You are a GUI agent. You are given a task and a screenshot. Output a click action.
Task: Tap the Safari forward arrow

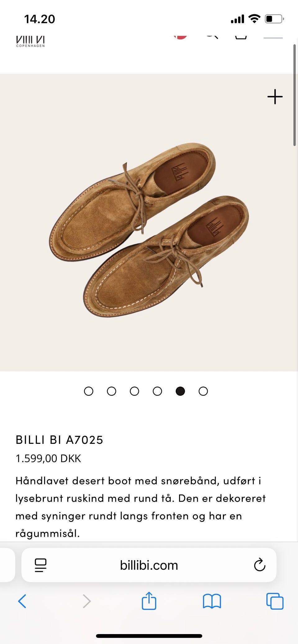point(87,601)
